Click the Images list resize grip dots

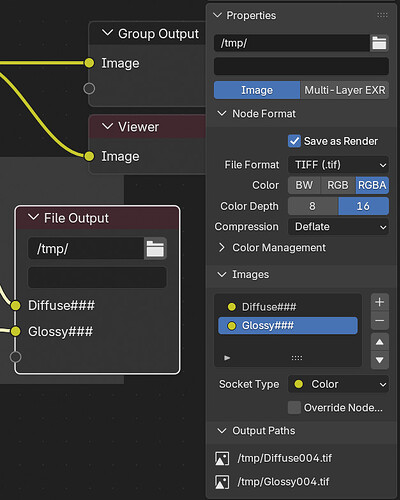[x=297, y=358]
